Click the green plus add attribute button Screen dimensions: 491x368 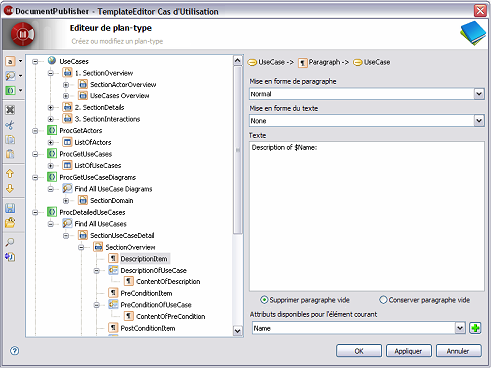pyautogui.click(x=475, y=328)
